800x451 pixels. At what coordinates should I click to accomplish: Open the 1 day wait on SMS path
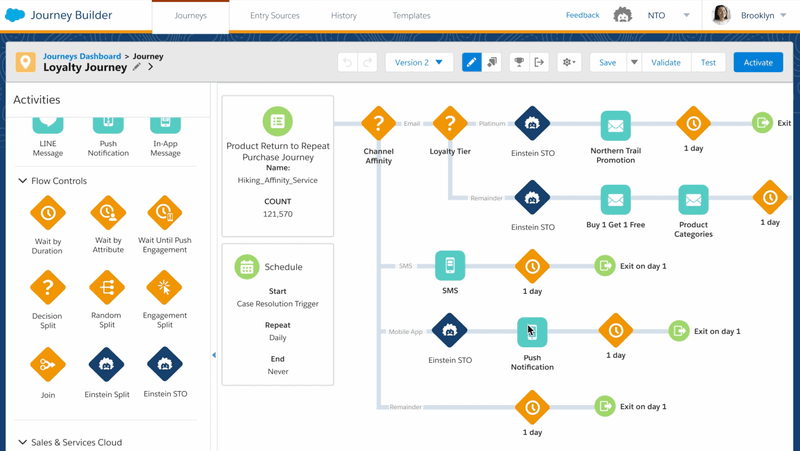(532, 266)
